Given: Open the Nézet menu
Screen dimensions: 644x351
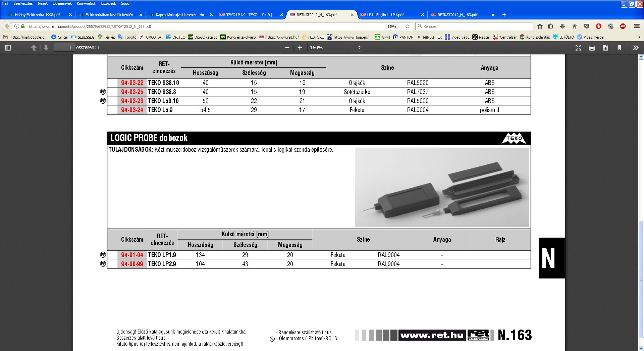Looking at the screenshot, I should click(x=43, y=3).
